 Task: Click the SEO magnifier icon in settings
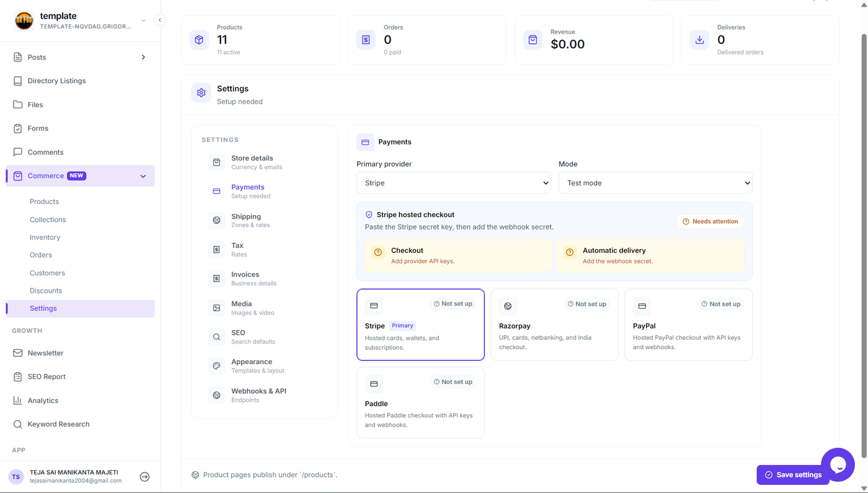point(216,337)
